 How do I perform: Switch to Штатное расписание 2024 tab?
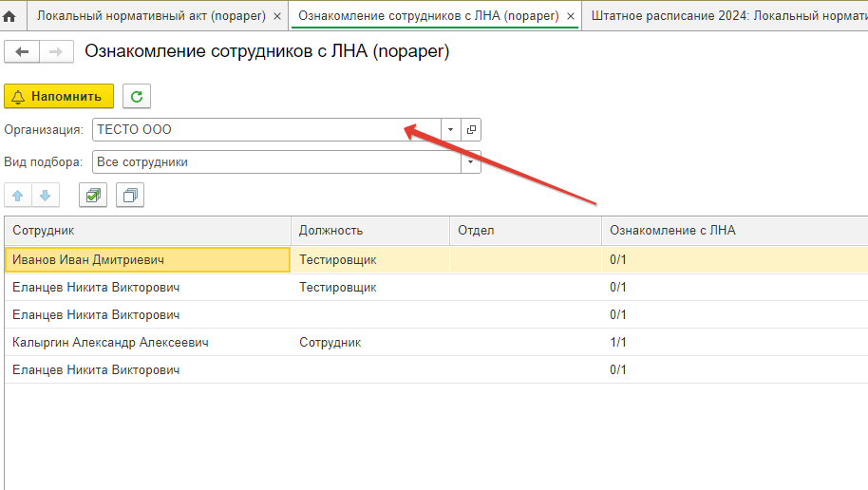tap(726, 16)
